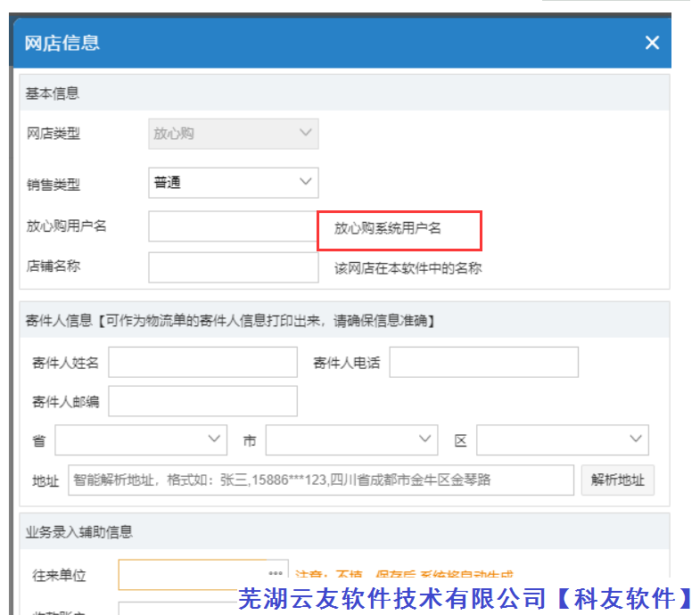
Task: Select the 往来单位 input box
Action: click(192, 574)
